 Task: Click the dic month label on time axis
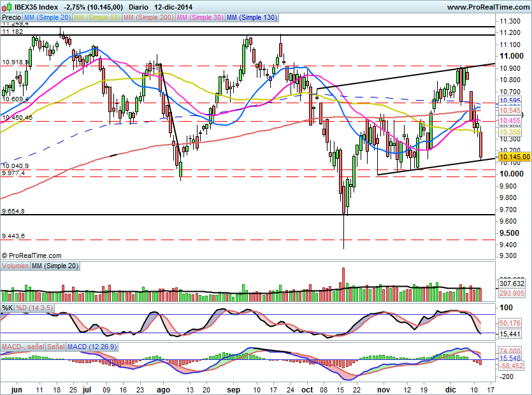(x=450, y=389)
